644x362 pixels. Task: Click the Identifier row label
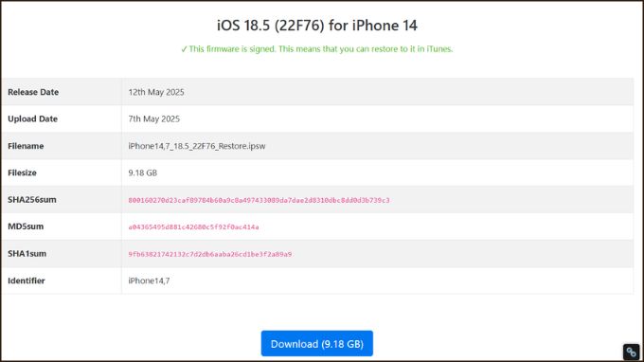(27, 281)
